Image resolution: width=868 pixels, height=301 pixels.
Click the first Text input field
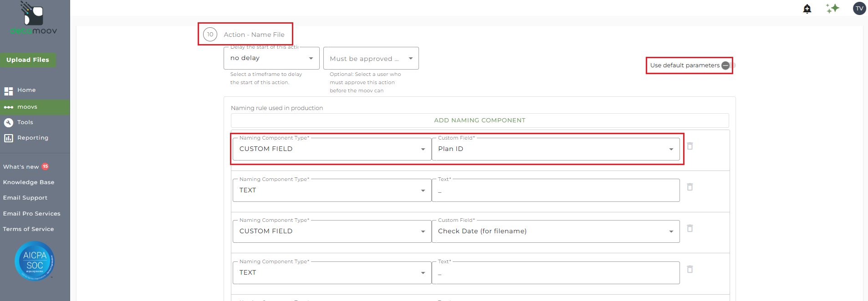(555, 191)
